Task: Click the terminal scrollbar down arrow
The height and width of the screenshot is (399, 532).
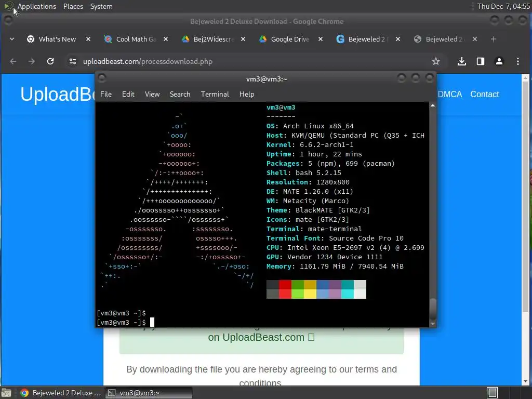Action: click(433, 324)
